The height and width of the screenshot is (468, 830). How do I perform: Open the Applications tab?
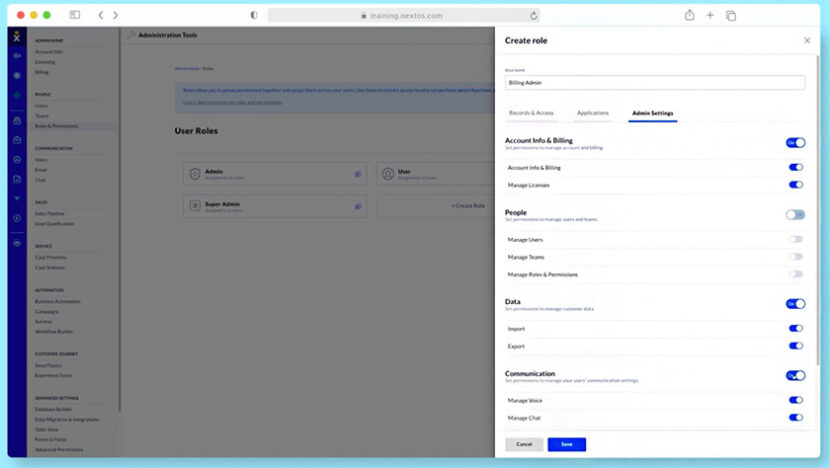[593, 113]
